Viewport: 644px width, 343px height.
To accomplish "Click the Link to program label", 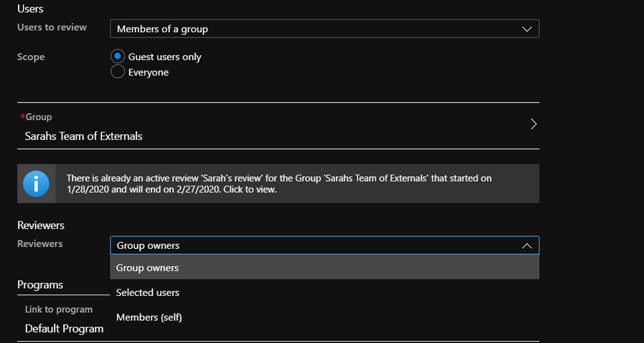I will pyautogui.click(x=59, y=309).
